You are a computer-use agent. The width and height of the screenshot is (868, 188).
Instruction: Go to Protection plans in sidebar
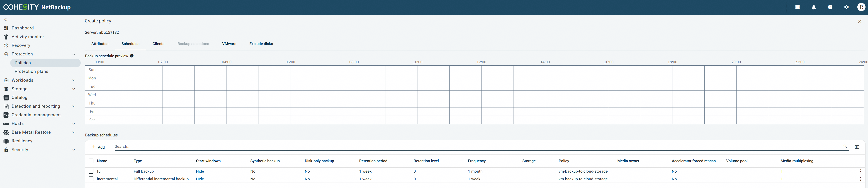pyautogui.click(x=31, y=72)
